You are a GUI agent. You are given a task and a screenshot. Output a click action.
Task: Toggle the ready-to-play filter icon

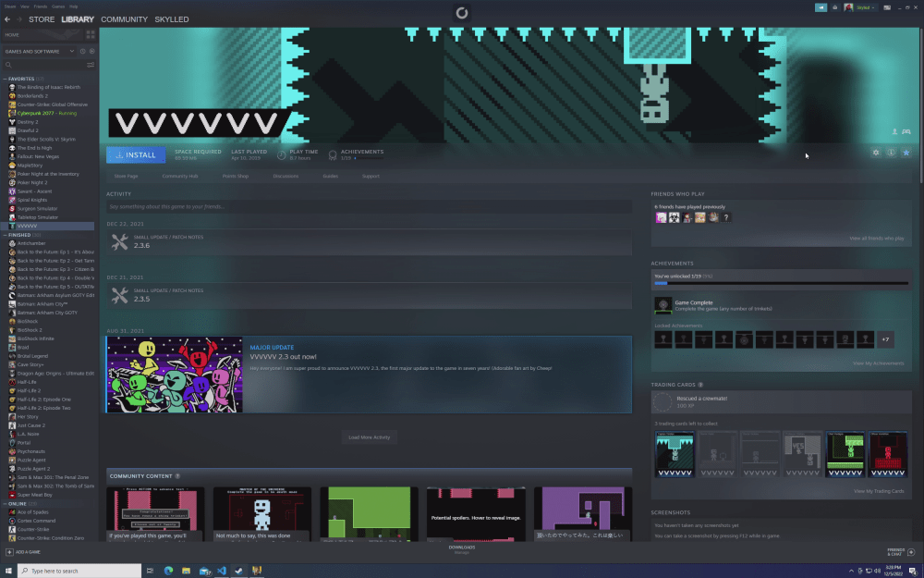pyautogui.click(x=91, y=51)
